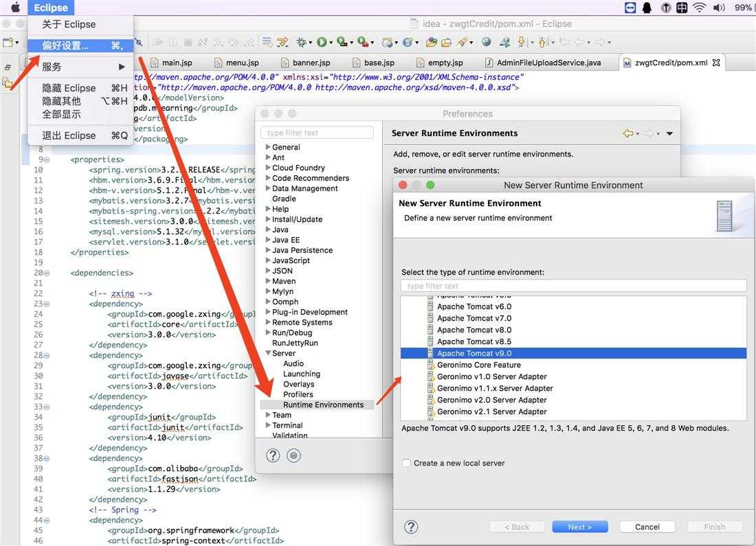Select Apache Tomcat v9.0 in the runtime list
This screenshot has width=756, height=546.
[573, 353]
